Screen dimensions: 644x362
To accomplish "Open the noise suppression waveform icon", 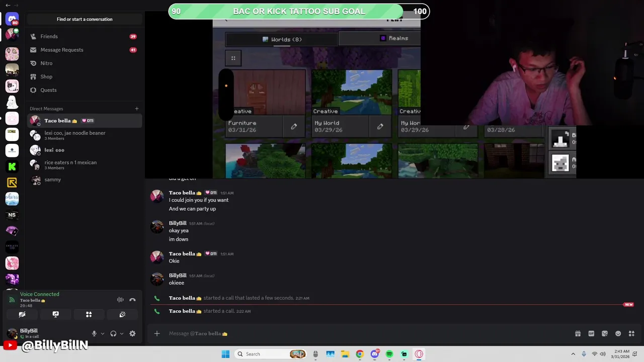I will 120,300.
